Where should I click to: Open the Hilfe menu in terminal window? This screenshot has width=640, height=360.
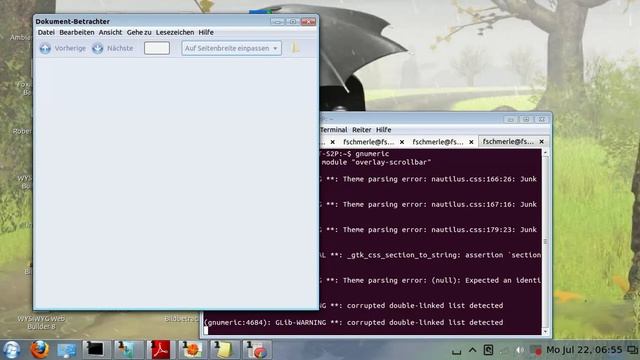pyautogui.click(x=383, y=130)
